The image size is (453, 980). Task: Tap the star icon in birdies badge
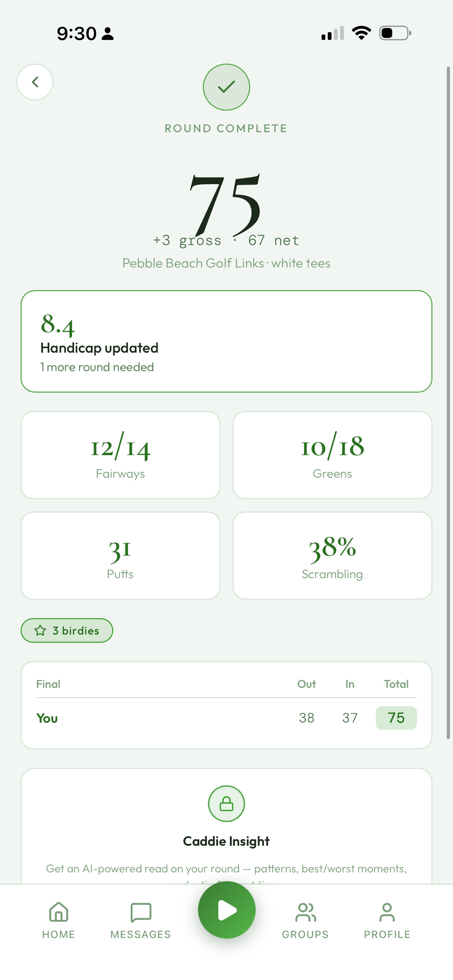[40, 630]
